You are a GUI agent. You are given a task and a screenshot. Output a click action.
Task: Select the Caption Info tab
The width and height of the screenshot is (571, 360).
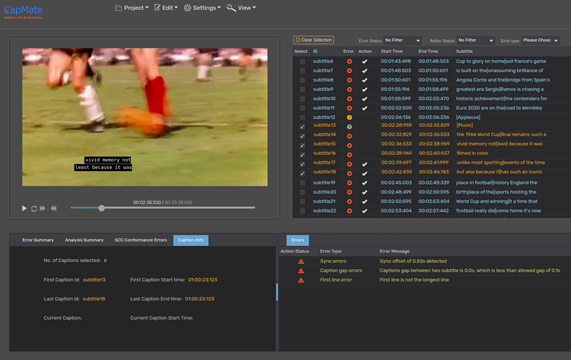tap(191, 240)
